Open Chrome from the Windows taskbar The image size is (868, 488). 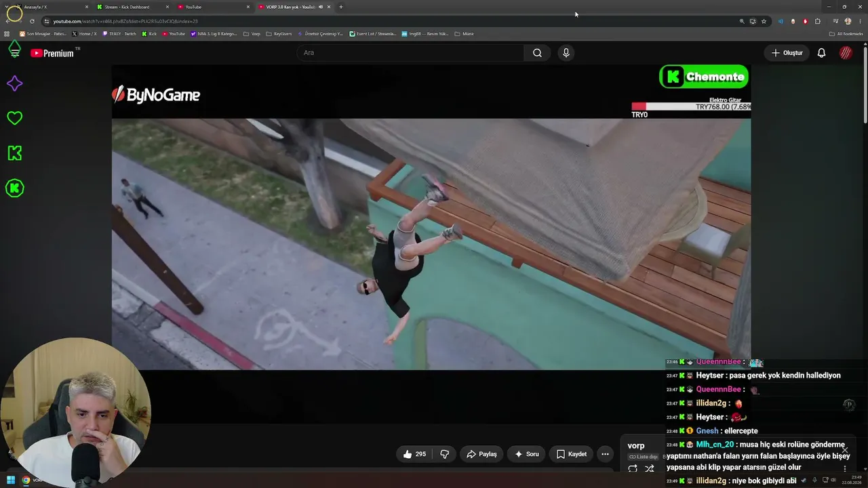(26, 480)
